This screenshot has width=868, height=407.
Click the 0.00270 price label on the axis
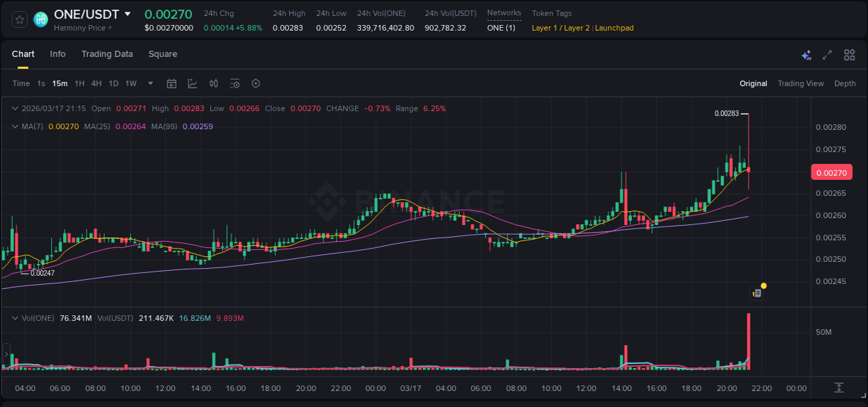pyautogui.click(x=831, y=172)
